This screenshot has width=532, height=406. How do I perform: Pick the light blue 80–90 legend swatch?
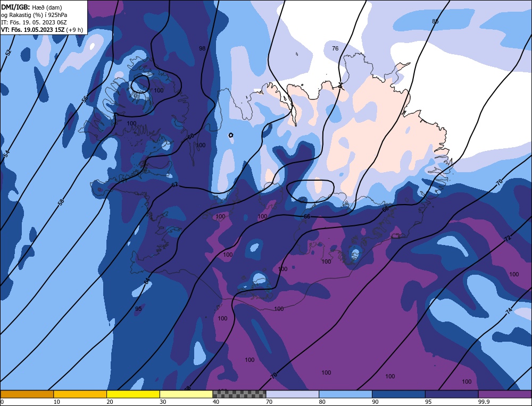(345, 394)
